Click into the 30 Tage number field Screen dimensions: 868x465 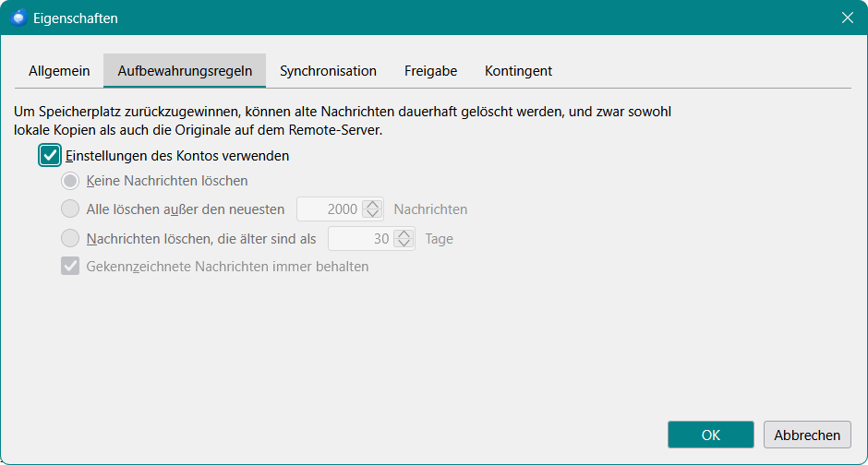361,238
